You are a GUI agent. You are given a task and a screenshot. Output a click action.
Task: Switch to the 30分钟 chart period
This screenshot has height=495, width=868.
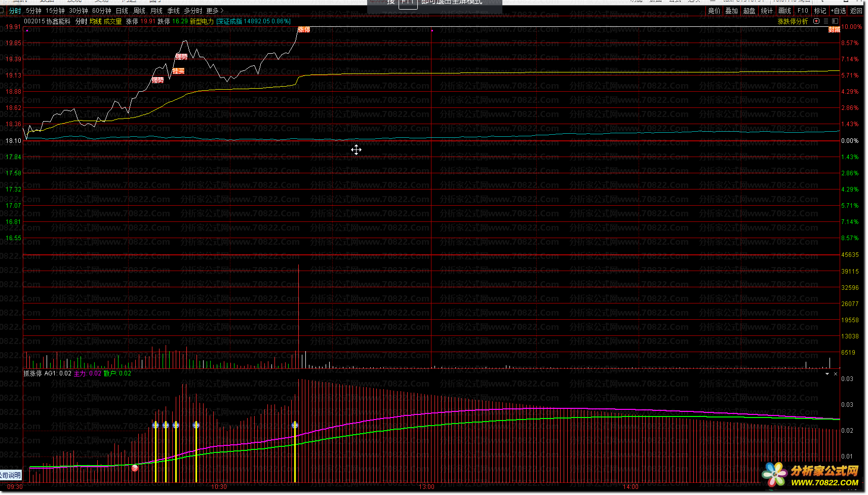coord(78,11)
